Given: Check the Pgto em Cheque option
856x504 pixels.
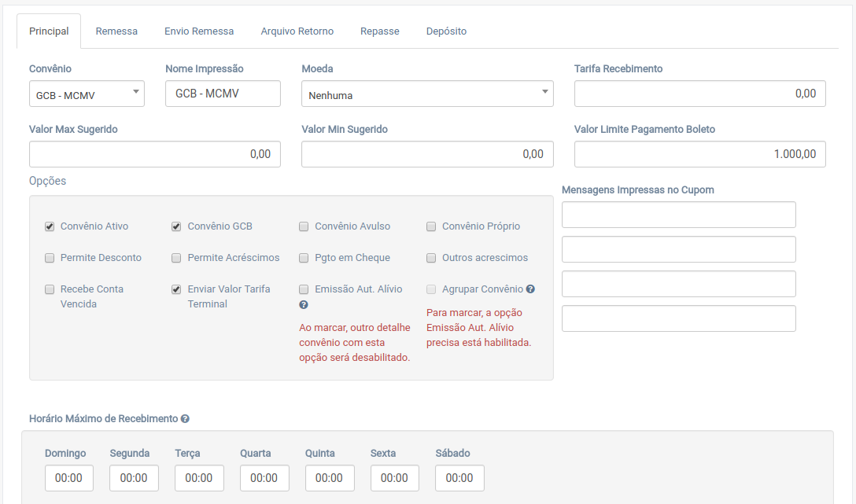Looking at the screenshot, I should 304,258.
